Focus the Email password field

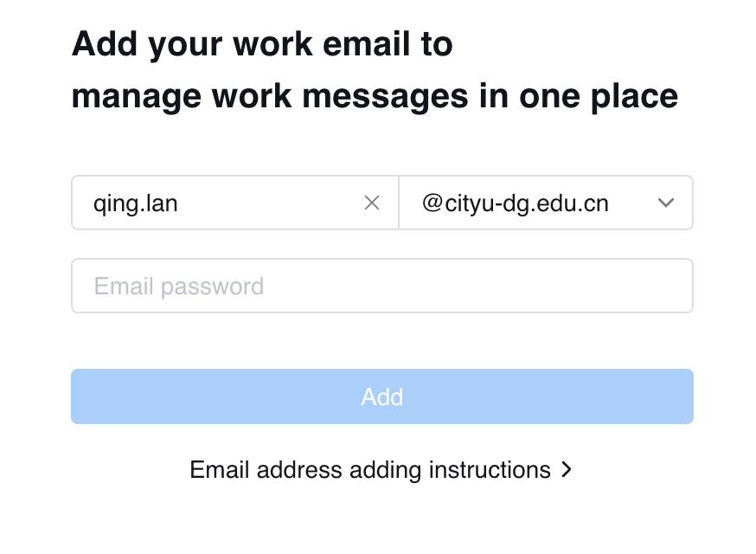381,286
